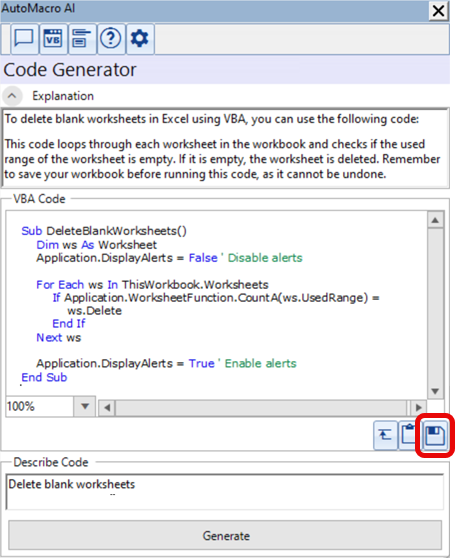Image resolution: width=455 pixels, height=558 pixels.
Task: Open the help question mark icon
Action: click(111, 39)
